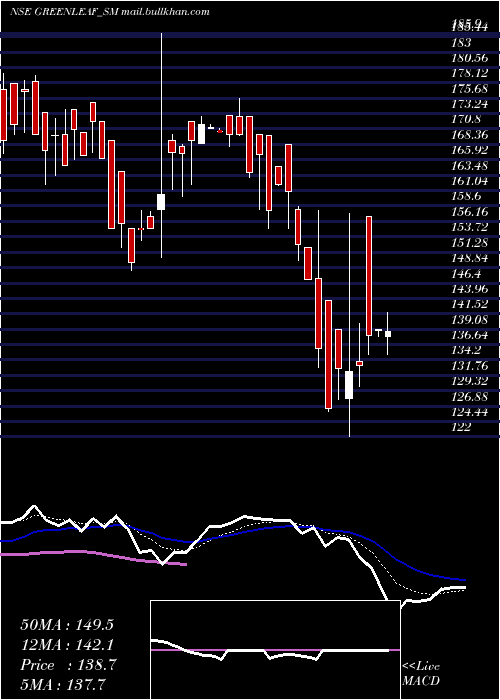Click the 129.32 price axis label

click(469, 380)
